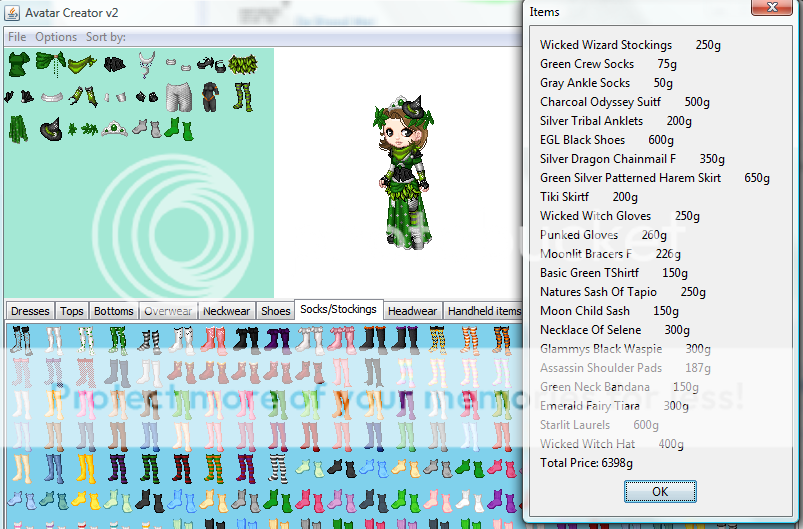Click the black witch hat item
The image size is (803, 529).
click(50, 129)
